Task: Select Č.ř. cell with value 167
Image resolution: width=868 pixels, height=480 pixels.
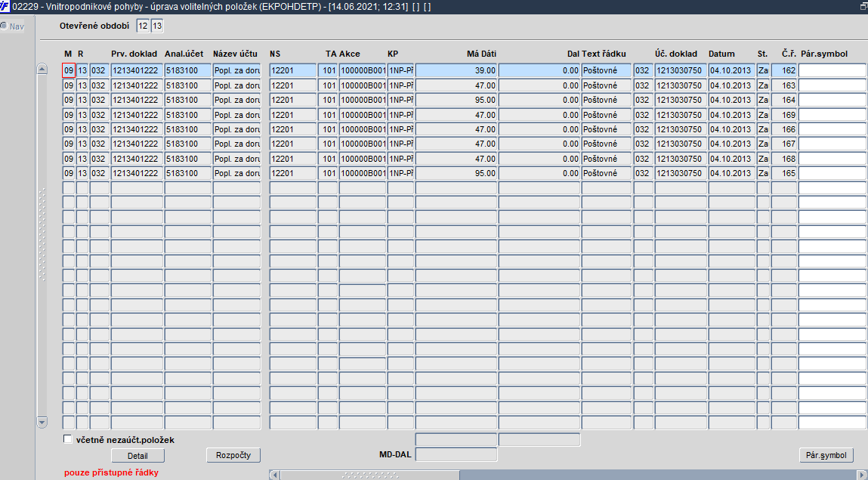Action: (784, 144)
